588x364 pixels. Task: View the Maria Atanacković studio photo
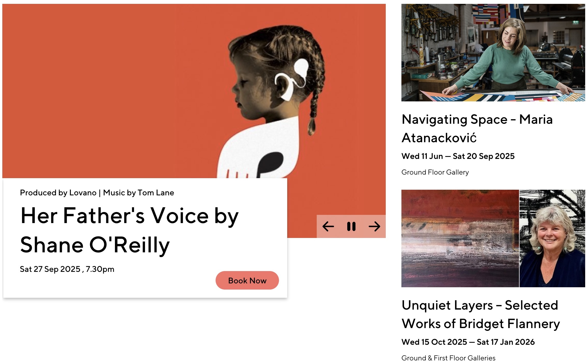tap(493, 53)
